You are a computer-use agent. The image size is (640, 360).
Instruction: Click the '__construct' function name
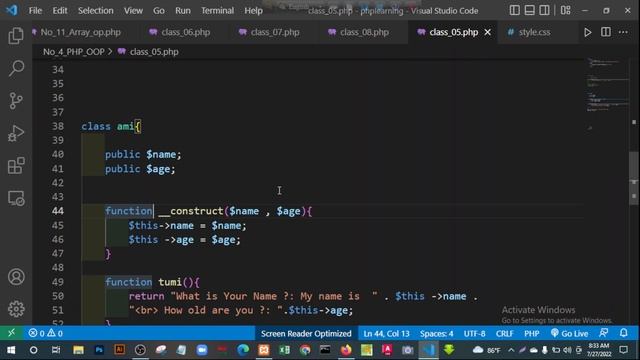(x=191, y=211)
